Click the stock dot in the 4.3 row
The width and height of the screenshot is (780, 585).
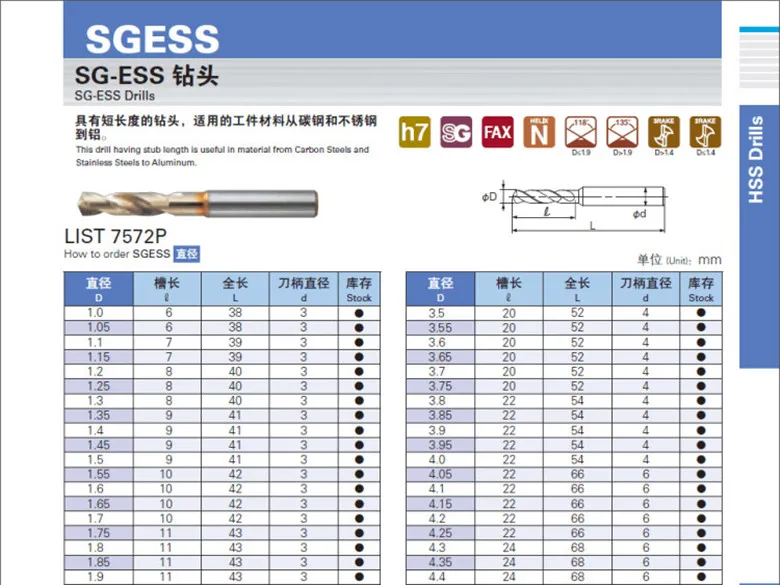701,548
